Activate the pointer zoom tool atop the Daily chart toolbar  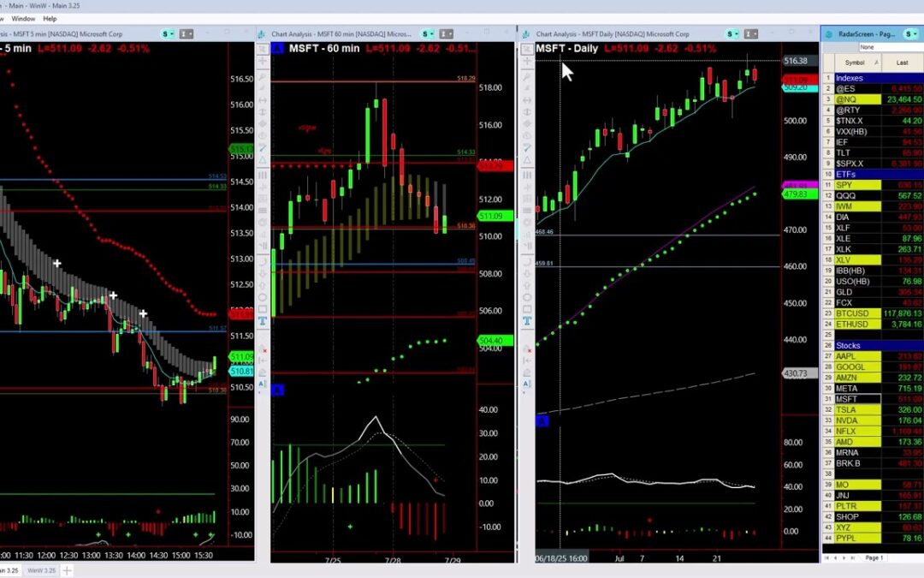(527, 50)
